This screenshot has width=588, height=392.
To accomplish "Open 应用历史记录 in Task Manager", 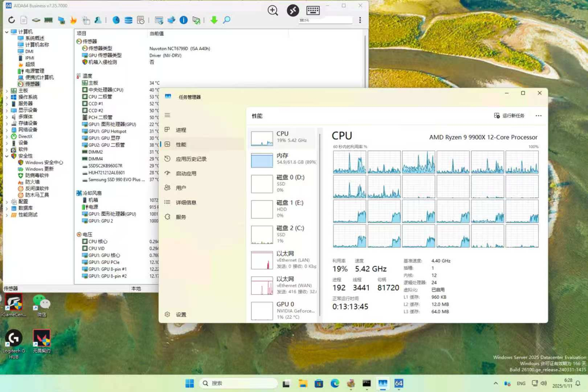I will point(202,159).
